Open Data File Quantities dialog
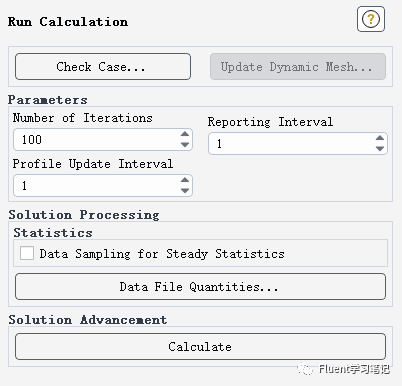 200,287
